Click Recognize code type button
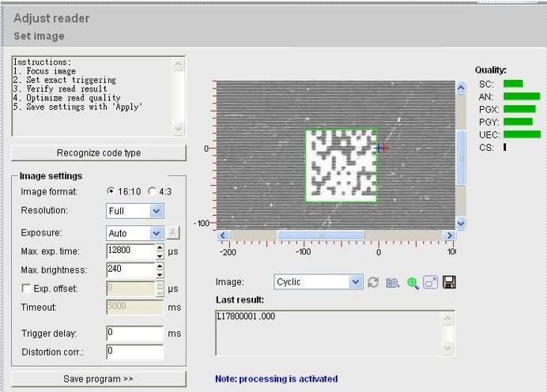Screen dimensions: 547x392 tap(99, 153)
